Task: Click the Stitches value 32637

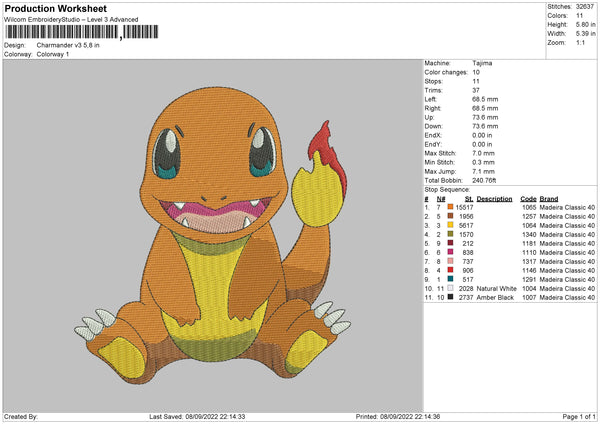Action: [585, 6]
